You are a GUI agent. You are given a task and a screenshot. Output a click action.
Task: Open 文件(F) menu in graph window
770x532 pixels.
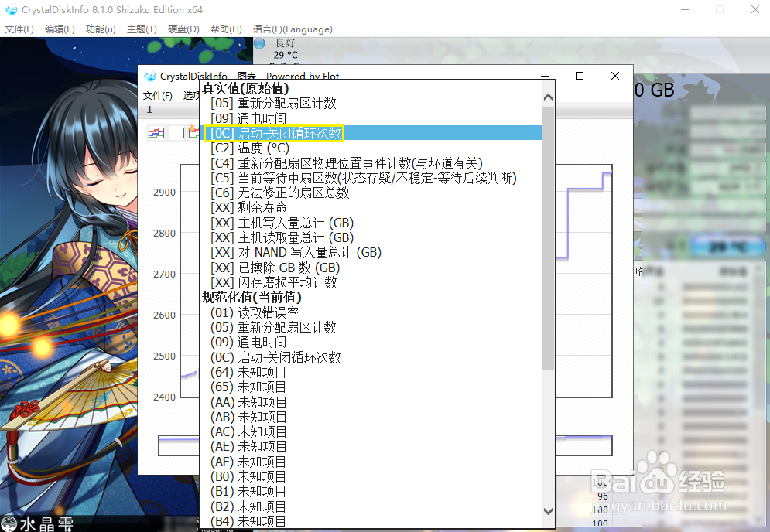(x=158, y=96)
